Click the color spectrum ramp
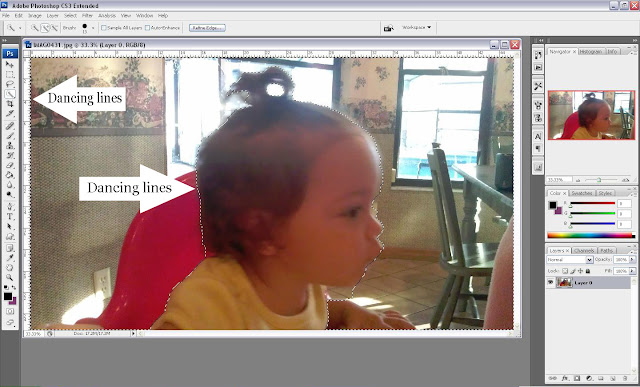 [591, 235]
